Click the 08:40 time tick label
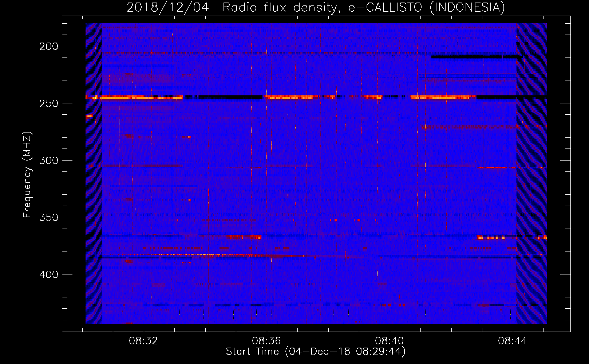The image size is (589, 364). click(x=390, y=341)
